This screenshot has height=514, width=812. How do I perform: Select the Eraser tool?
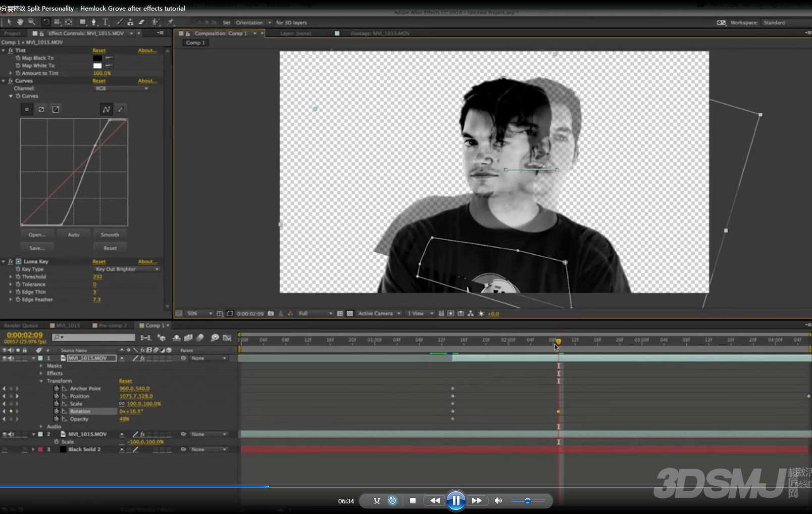click(141, 22)
